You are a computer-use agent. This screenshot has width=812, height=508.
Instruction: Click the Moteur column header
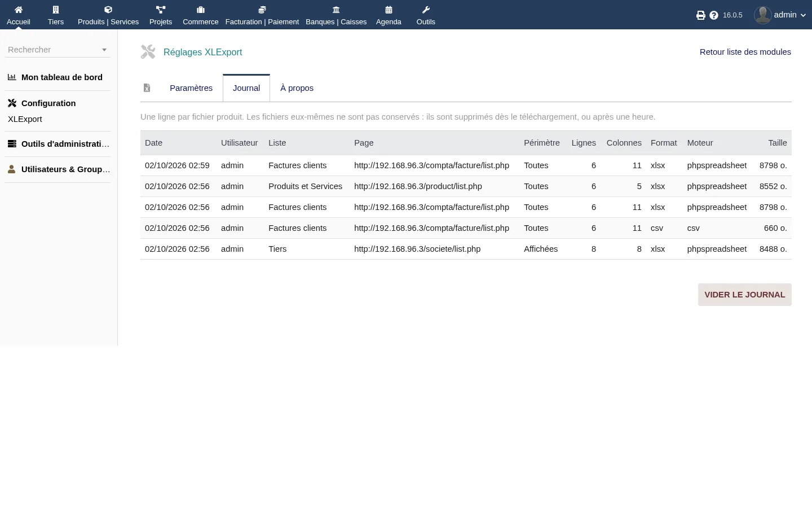tap(700, 143)
